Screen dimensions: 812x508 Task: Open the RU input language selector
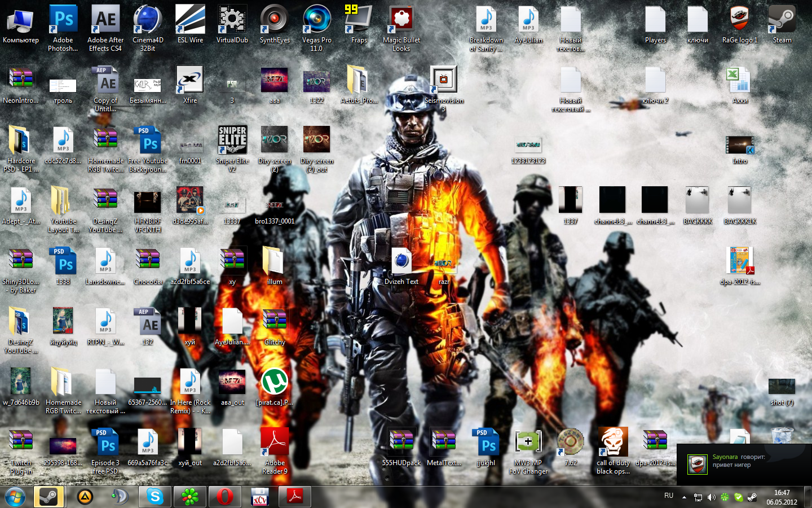[x=669, y=496]
